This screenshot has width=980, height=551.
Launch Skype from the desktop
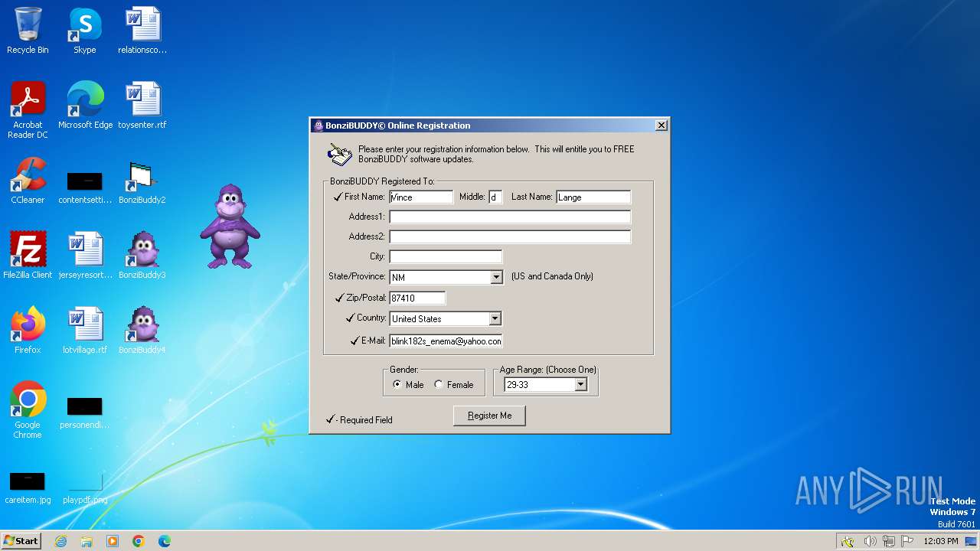point(85,31)
